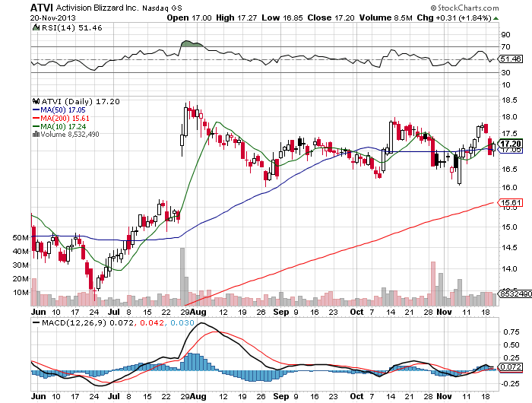
Task: Click the RSI axis label 90
Action: pyautogui.click(x=505, y=35)
